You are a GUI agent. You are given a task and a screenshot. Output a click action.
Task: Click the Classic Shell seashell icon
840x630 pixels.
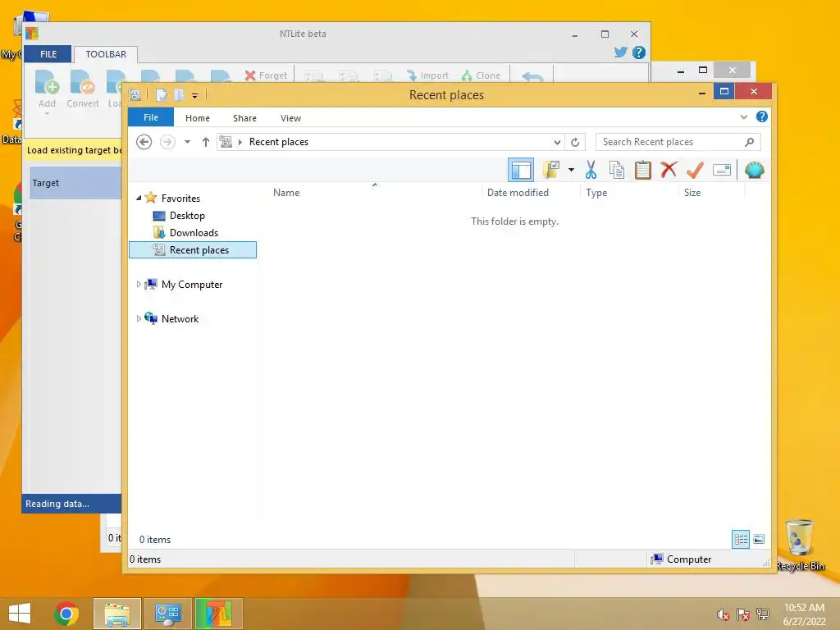pos(755,171)
